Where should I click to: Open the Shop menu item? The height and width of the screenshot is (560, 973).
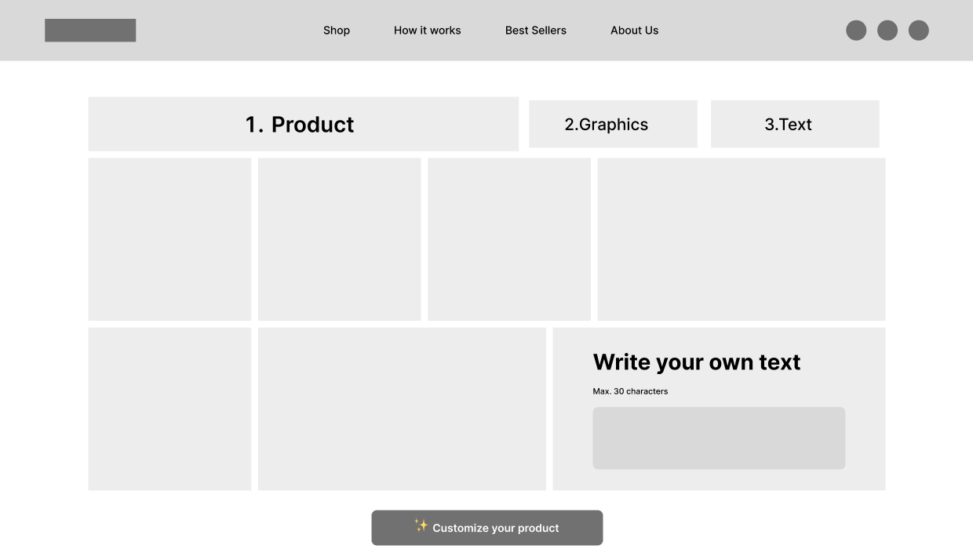coord(337,31)
